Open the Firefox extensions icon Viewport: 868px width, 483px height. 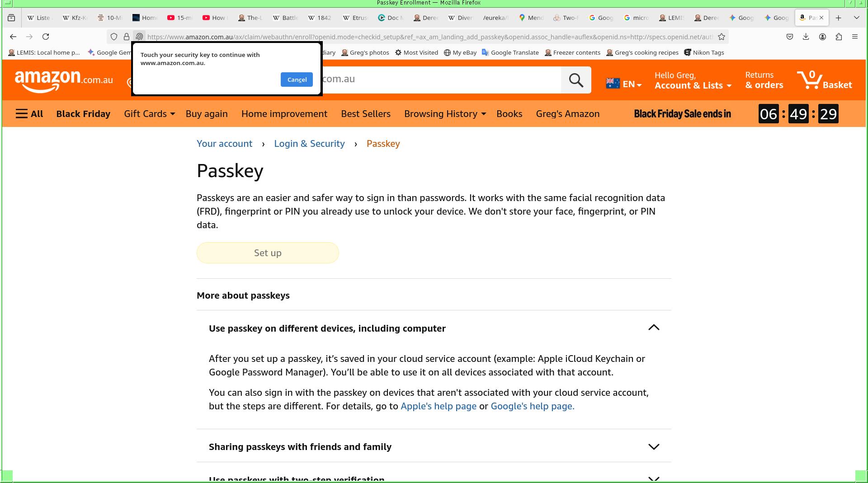[x=839, y=37]
